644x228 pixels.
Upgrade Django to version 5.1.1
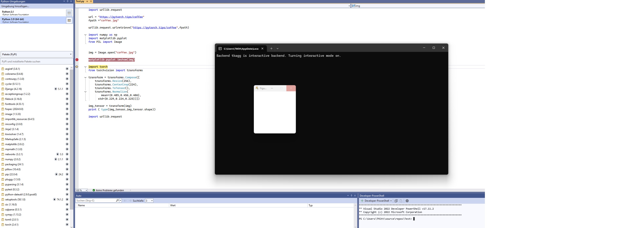pyautogui.click(x=56, y=89)
